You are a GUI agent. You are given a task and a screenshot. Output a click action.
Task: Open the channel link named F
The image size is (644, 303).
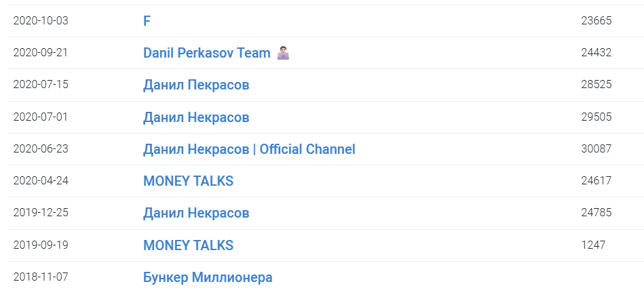(147, 21)
